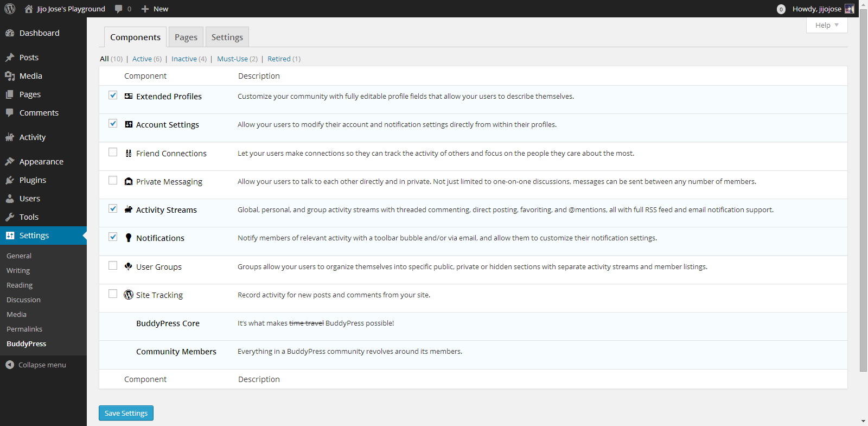Click the WordPress logo in admin bar
The width and height of the screenshot is (868, 426).
(10, 9)
